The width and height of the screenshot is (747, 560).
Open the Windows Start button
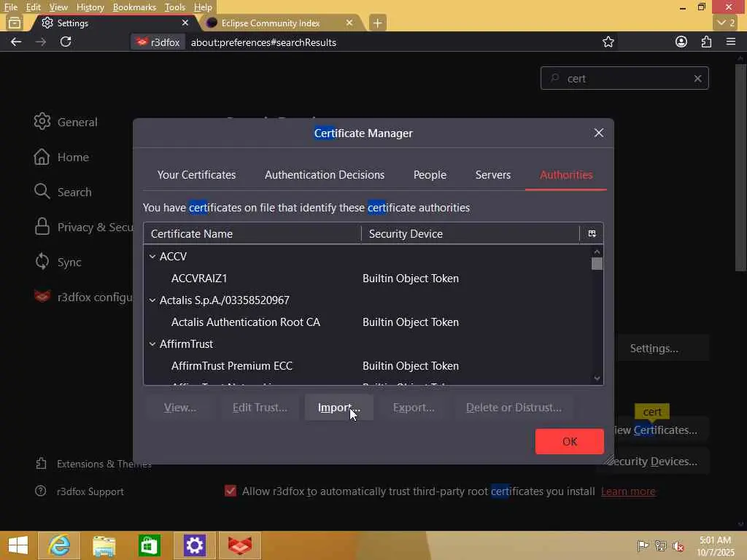(x=18, y=545)
